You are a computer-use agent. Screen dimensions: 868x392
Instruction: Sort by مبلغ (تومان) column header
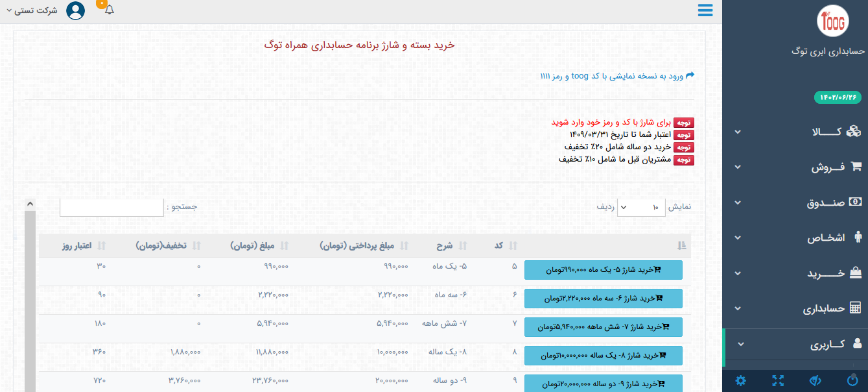[259, 245]
